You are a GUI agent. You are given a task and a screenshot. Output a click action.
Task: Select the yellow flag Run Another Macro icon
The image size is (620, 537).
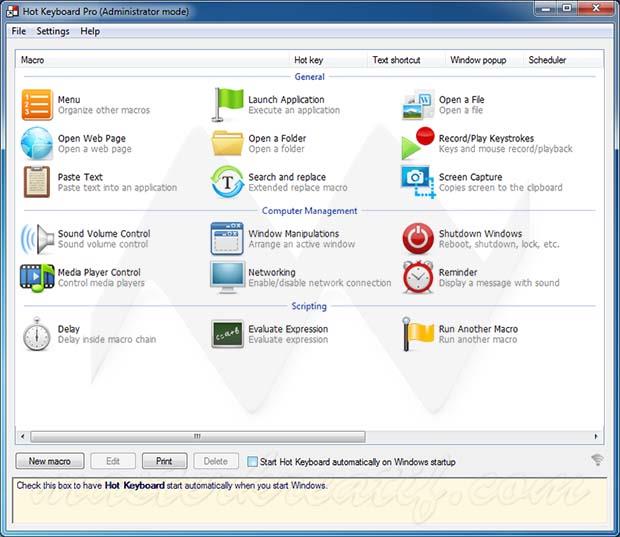coord(418,334)
